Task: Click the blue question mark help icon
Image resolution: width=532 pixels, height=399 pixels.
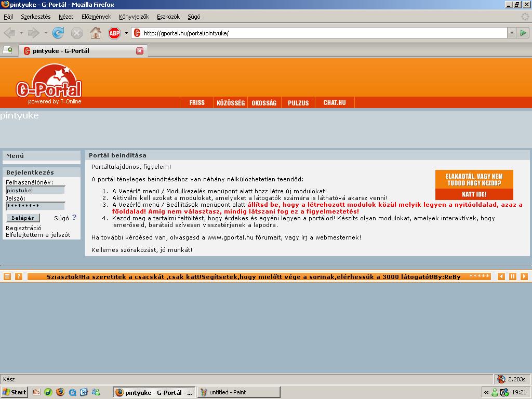Action: (x=74, y=218)
